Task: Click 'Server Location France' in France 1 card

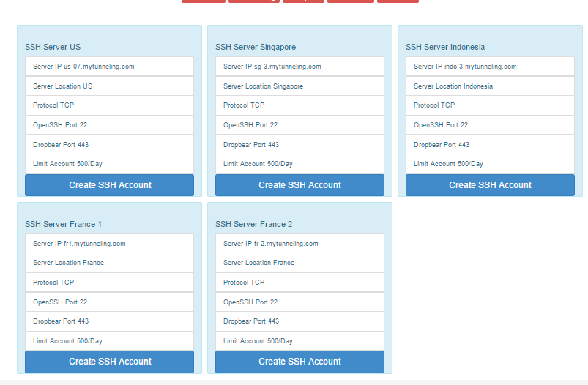Action: point(110,263)
